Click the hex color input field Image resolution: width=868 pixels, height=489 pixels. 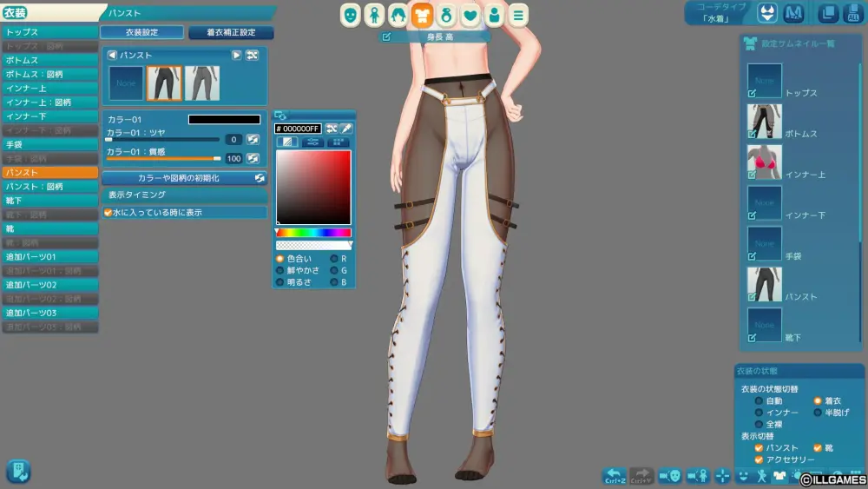pyautogui.click(x=298, y=129)
